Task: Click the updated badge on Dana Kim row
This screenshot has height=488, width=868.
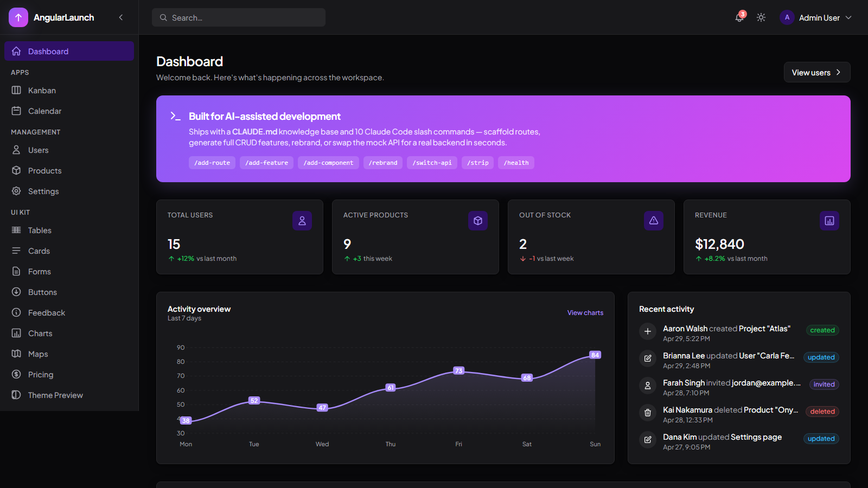Action: coord(821,439)
